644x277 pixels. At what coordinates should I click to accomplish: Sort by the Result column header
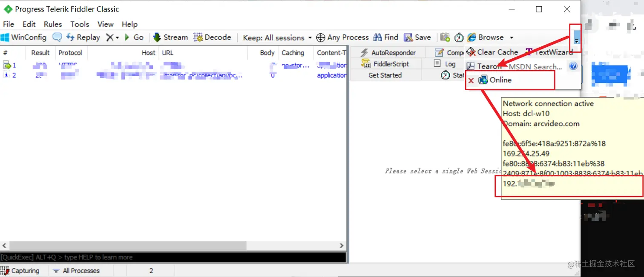(x=40, y=53)
